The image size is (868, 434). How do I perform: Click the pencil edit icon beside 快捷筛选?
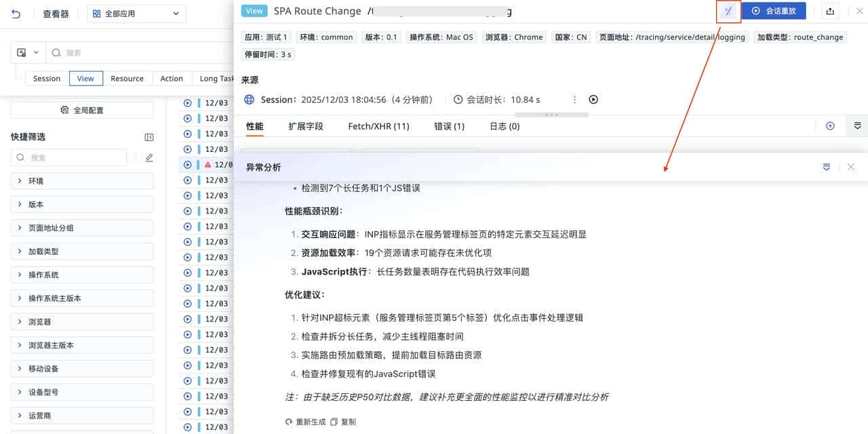[149, 157]
